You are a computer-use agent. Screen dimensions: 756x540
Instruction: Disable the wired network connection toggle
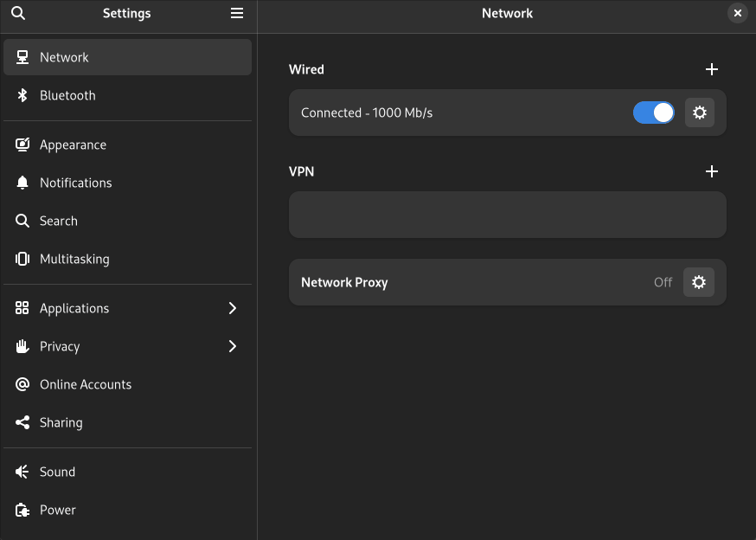point(653,112)
